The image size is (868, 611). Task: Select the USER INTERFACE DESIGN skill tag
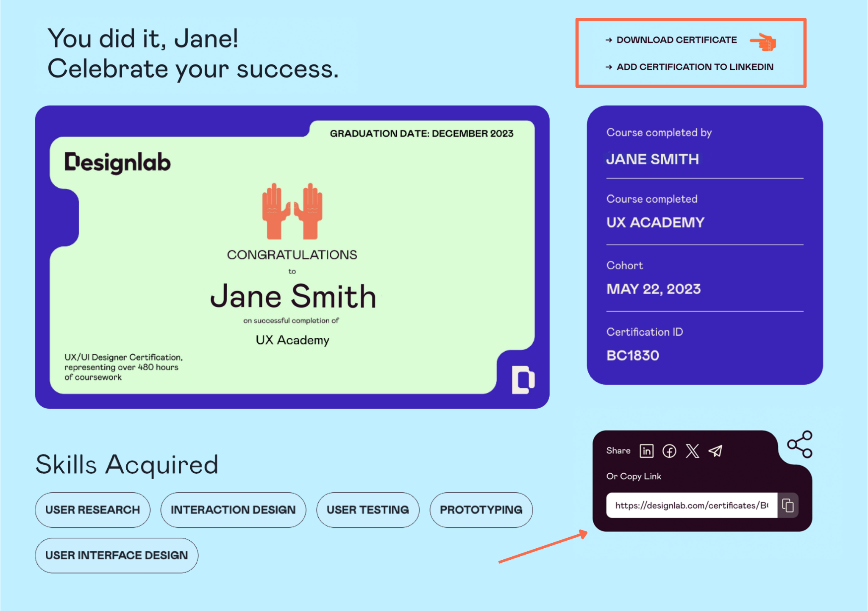pyautogui.click(x=117, y=555)
